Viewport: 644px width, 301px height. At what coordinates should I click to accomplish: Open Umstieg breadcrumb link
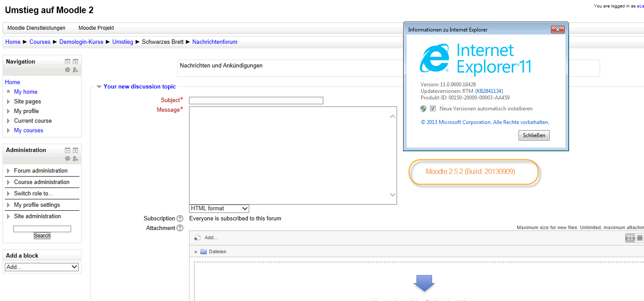tap(123, 42)
